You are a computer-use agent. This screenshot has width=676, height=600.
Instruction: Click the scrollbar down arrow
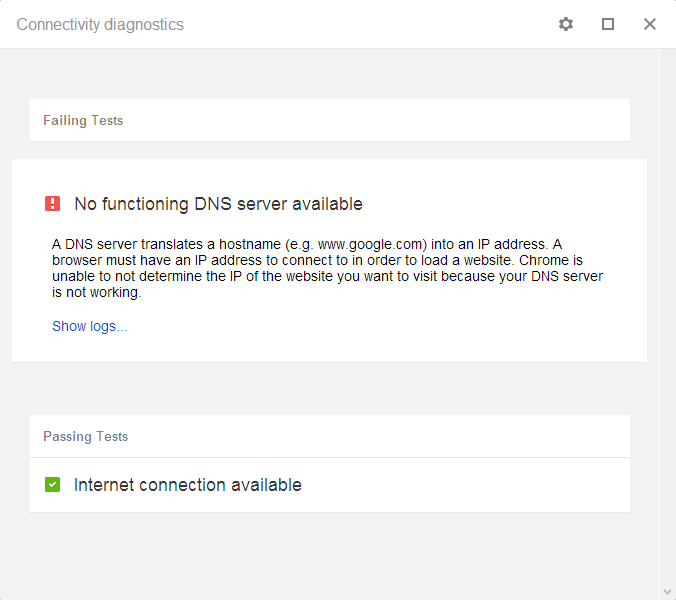(667, 592)
